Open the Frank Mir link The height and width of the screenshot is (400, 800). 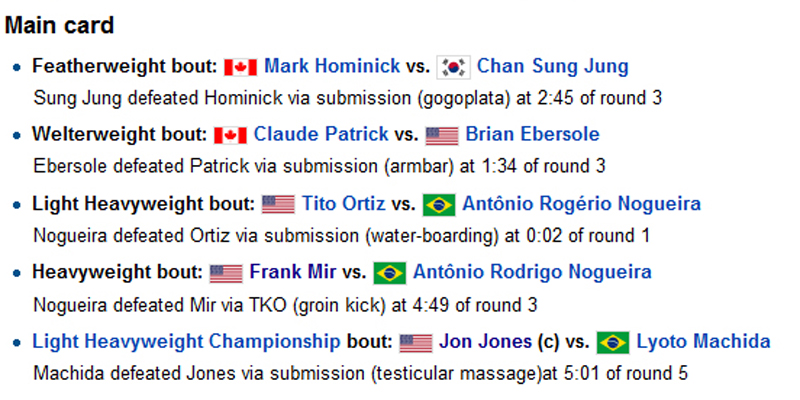pos(290,272)
